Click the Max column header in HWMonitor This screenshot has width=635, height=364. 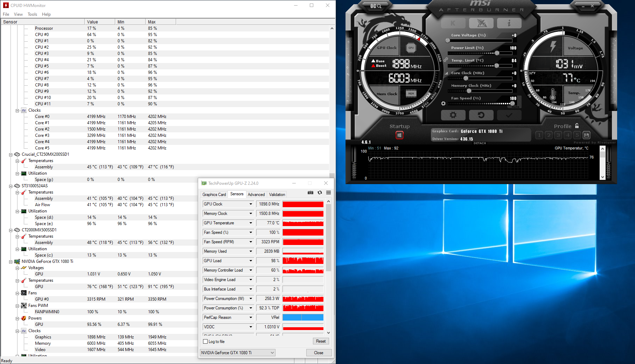(161, 22)
